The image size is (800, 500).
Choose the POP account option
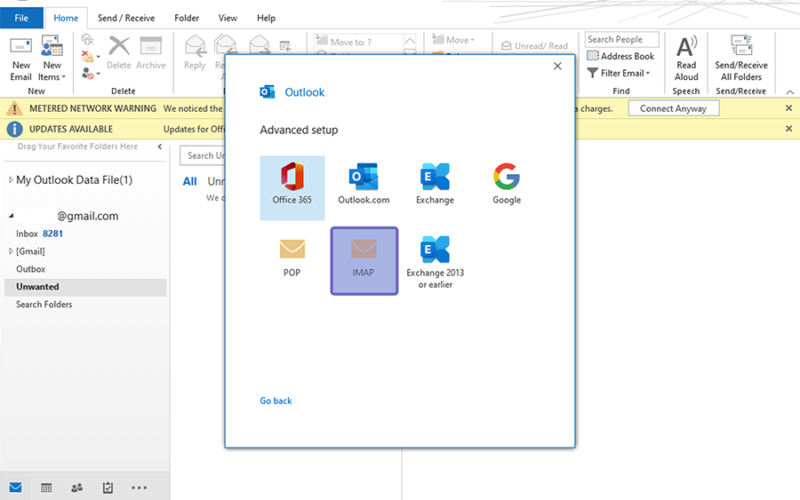pyautogui.click(x=292, y=258)
